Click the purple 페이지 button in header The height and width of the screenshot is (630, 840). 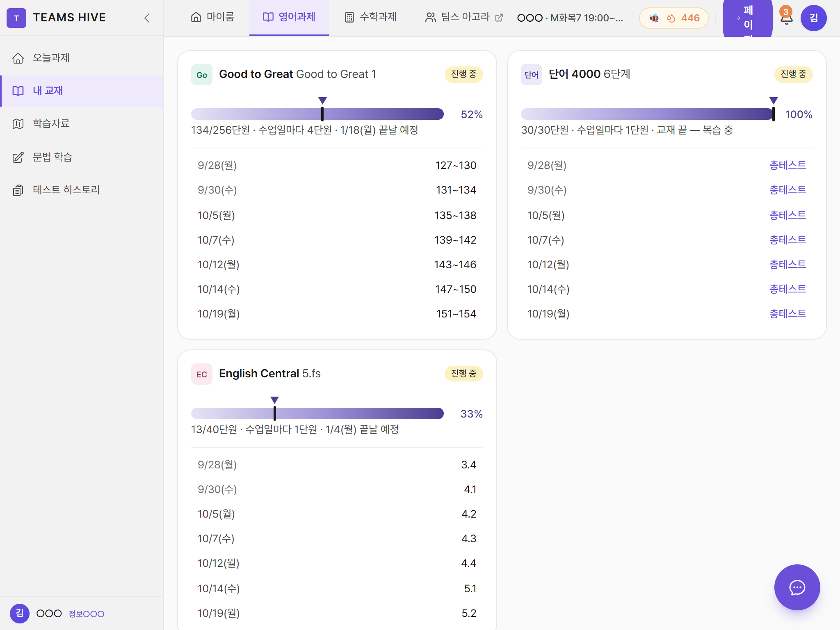click(x=748, y=18)
